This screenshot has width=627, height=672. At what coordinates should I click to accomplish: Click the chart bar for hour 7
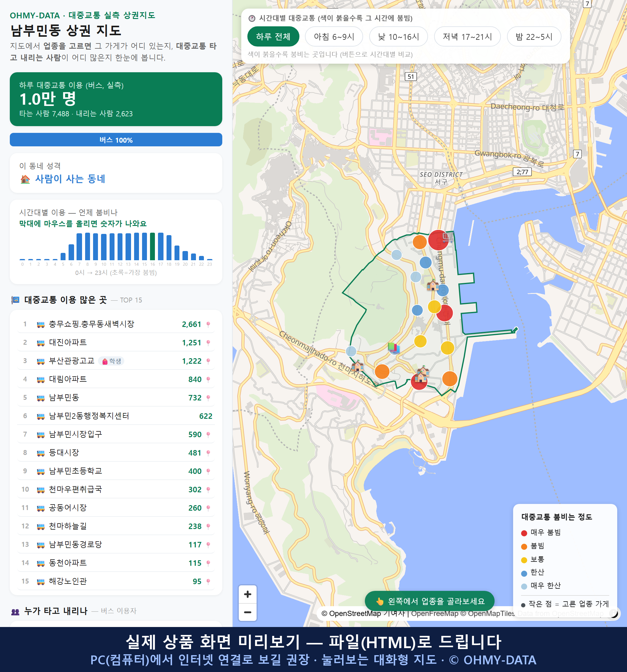[79, 246]
